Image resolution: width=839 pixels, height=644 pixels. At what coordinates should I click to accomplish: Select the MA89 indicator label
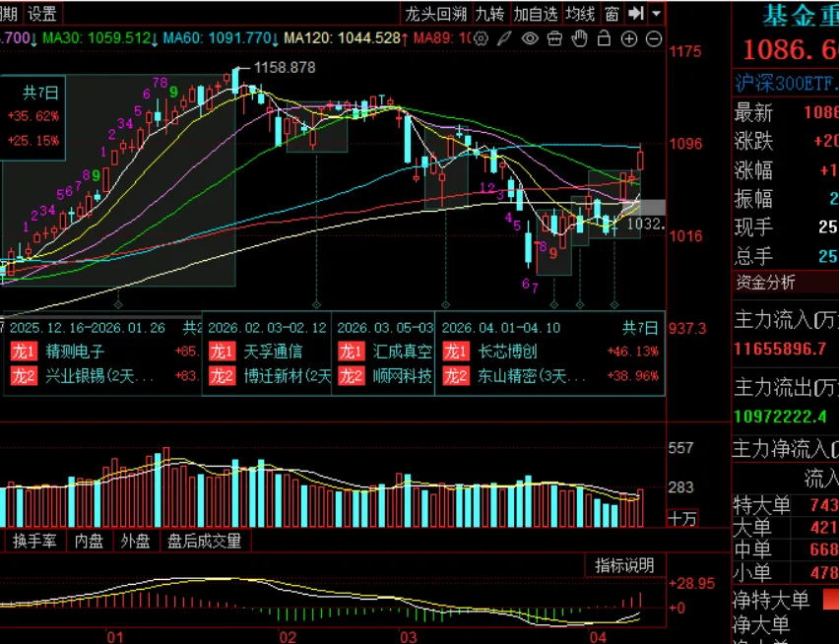pyautogui.click(x=442, y=38)
